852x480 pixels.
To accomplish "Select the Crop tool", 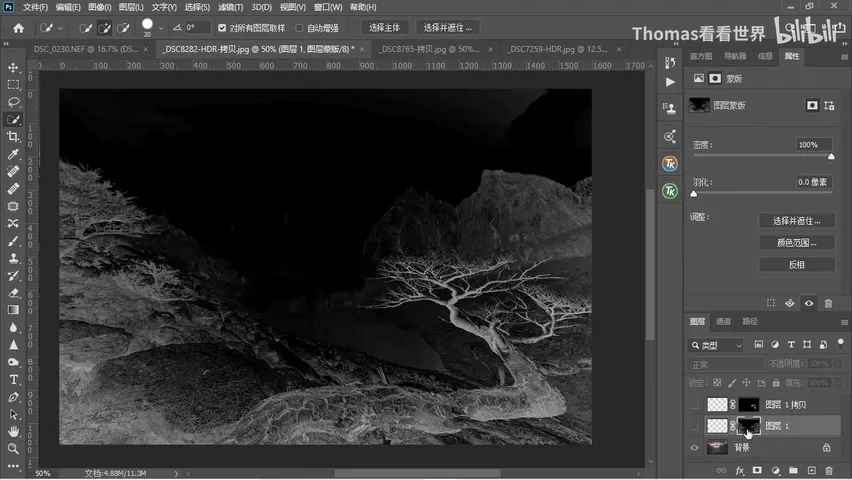I will pos(13,136).
